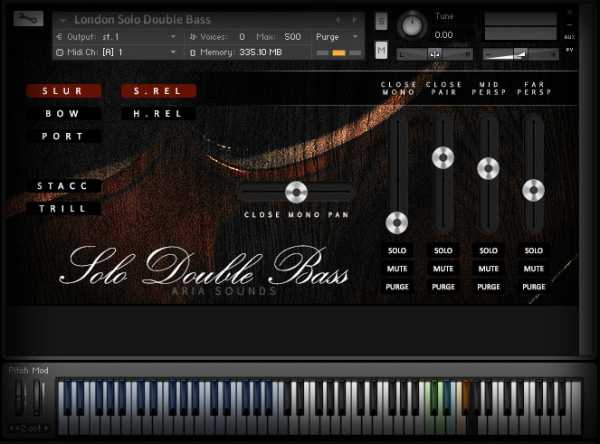Screen dimensions: 600x444
Task: Click the Max voices value 500
Action: click(292, 37)
